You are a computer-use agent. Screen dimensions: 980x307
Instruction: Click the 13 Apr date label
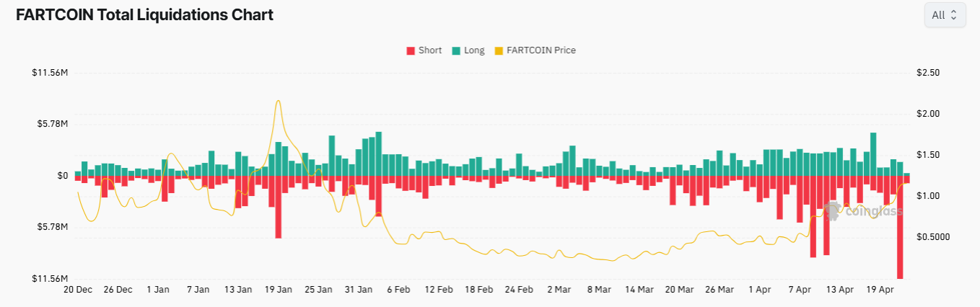840,290
